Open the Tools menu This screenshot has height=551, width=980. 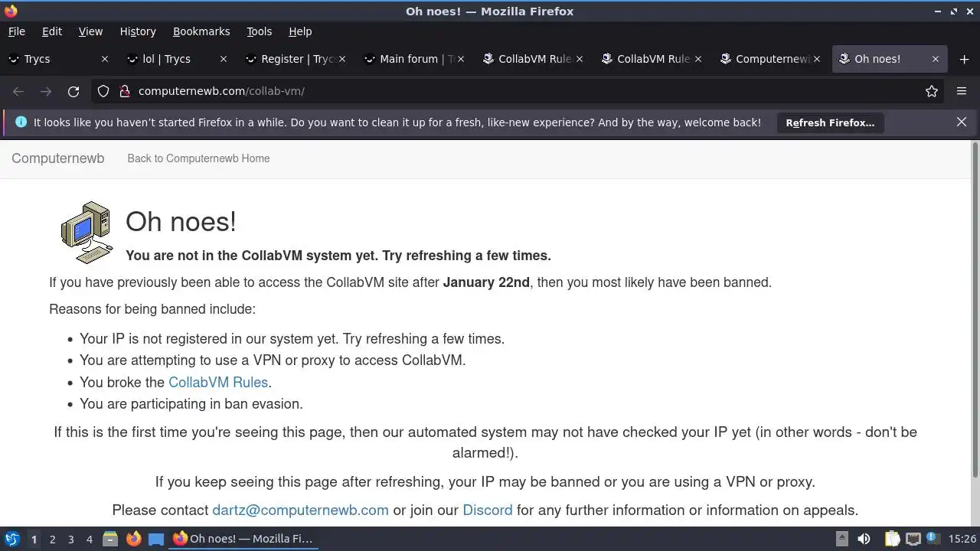click(x=259, y=31)
